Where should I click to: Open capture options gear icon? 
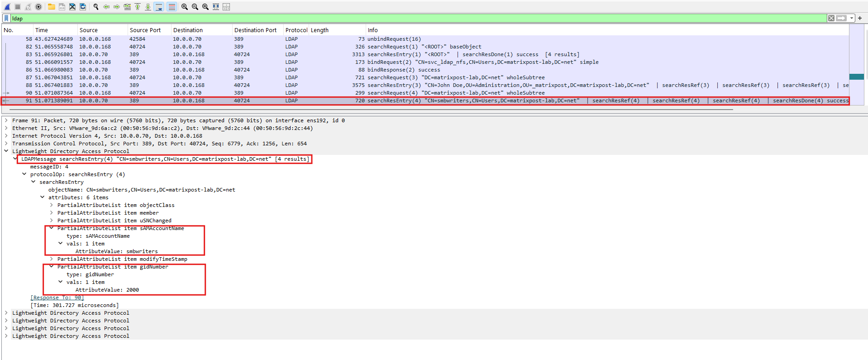38,7
